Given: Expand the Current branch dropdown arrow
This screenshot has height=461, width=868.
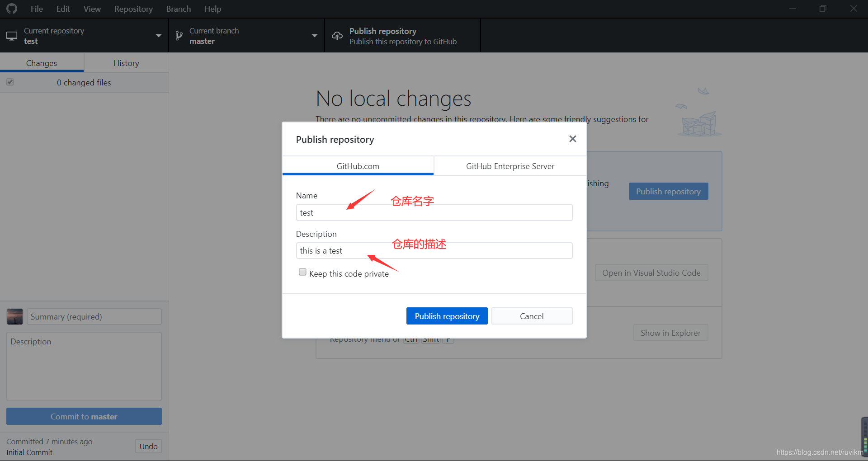Looking at the screenshot, I should (x=314, y=36).
